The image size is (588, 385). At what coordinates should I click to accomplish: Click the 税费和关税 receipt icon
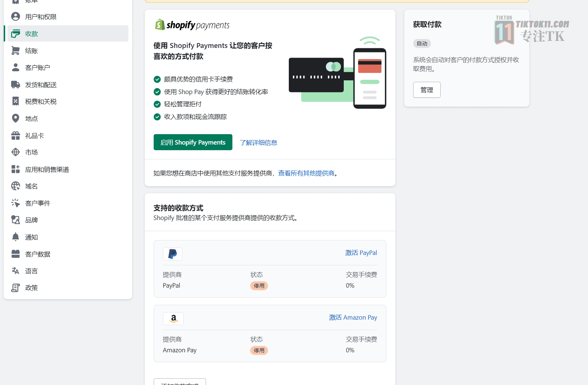[x=16, y=101]
